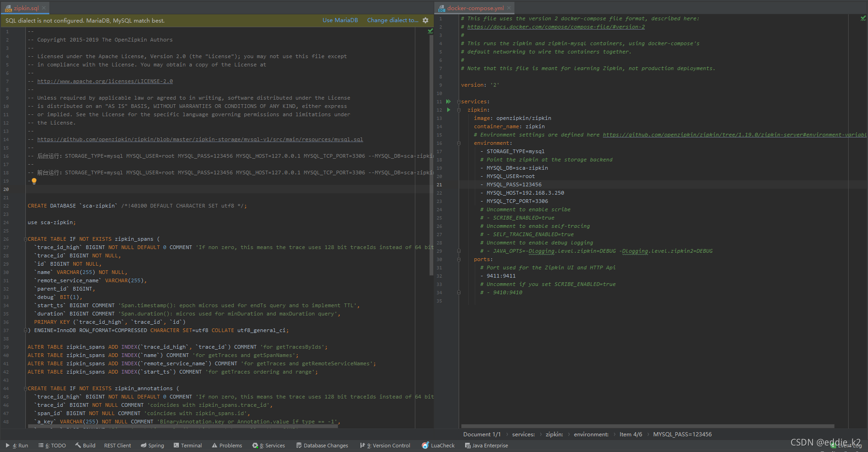Click the Use MariaDB link

click(x=340, y=20)
